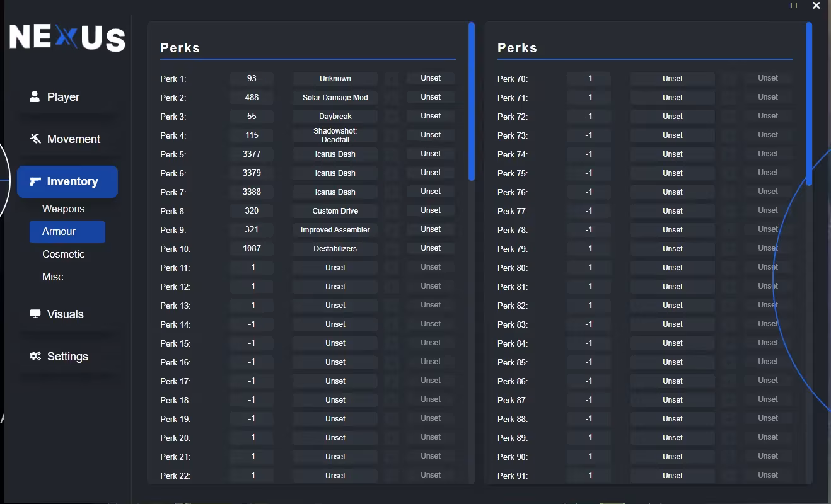Viewport: 831px width, 504px height.
Task: Open the Unknown perk selector for Perk 1
Action: [x=335, y=78]
